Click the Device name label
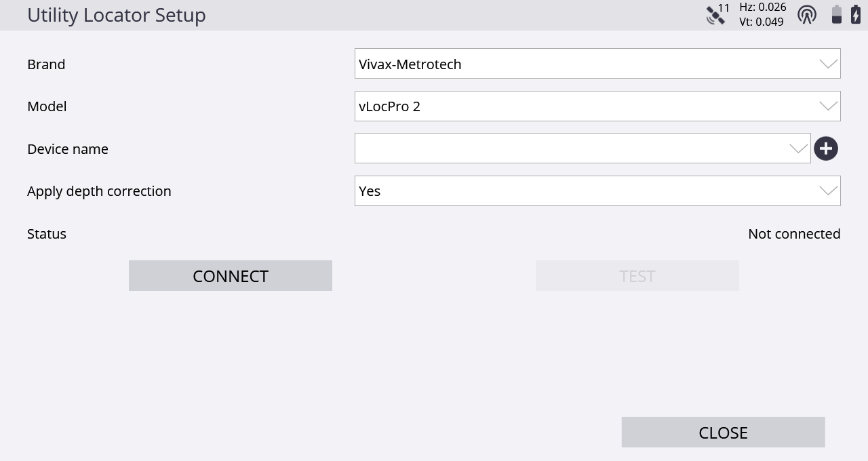868x461 pixels. (68, 149)
